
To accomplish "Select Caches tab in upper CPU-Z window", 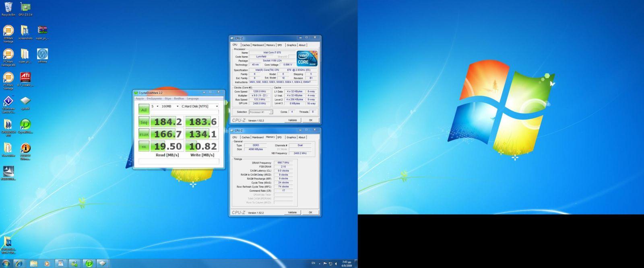I will [246, 45].
